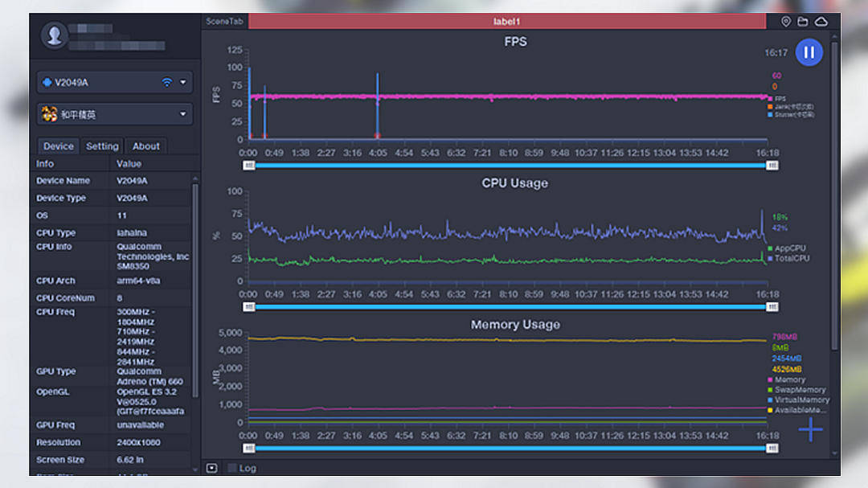The height and width of the screenshot is (488, 868).
Task: Click the location pin icon in top bar
Action: coord(785,22)
